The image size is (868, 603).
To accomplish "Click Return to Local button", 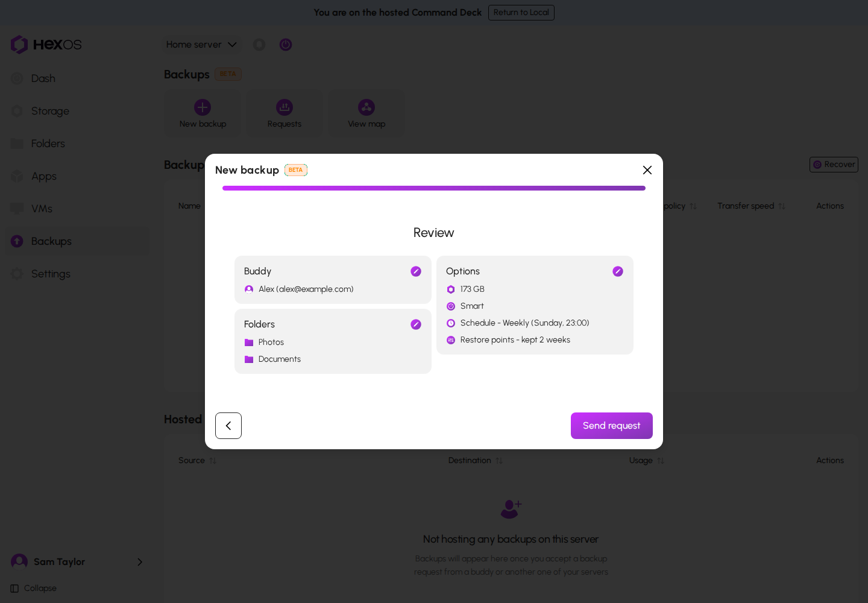I will tap(521, 13).
